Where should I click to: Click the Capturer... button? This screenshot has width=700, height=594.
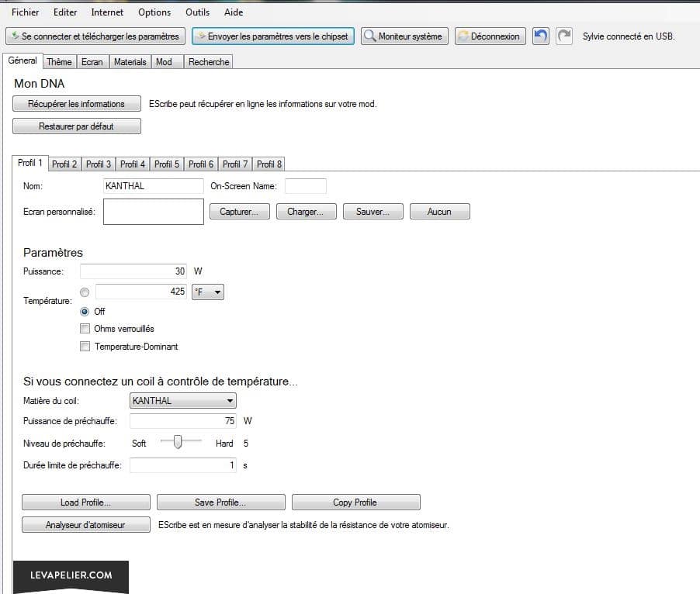239,212
